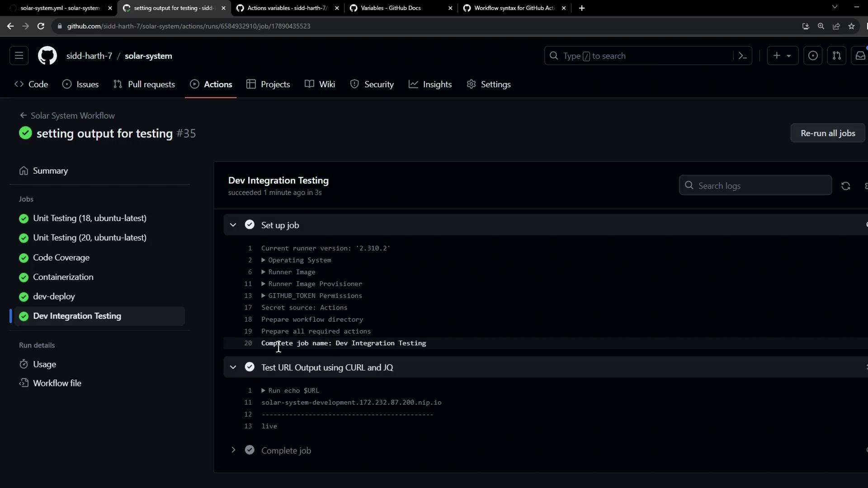This screenshot has height=488, width=868.
Task: Open the Variables - GitHub Docs browser tab
Action: (x=391, y=8)
